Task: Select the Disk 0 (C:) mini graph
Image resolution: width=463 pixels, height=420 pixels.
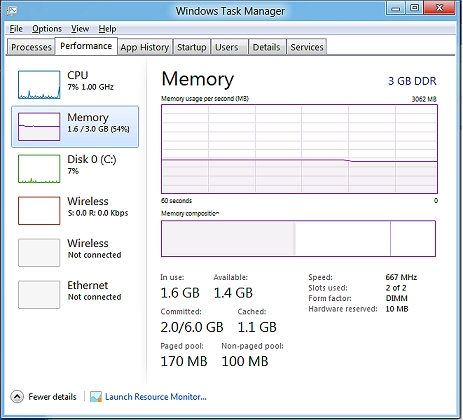Action: pyautogui.click(x=39, y=169)
